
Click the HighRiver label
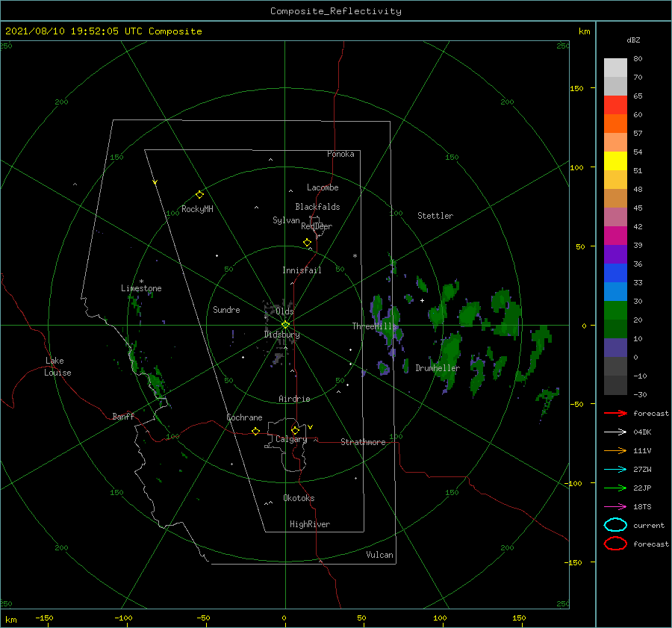click(310, 524)
